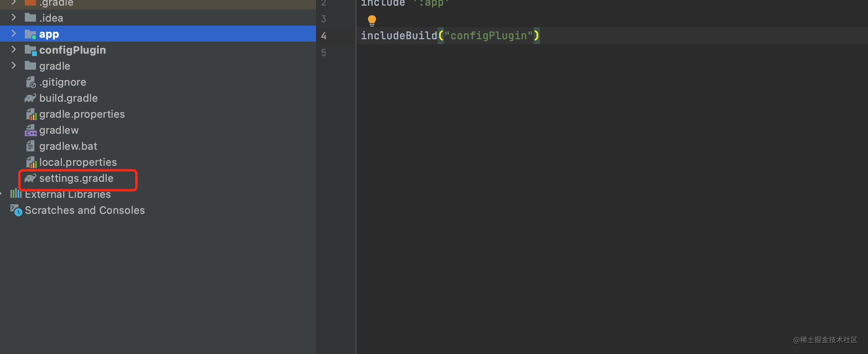Click the .gitignore file icon

click(x=31, y=82)
